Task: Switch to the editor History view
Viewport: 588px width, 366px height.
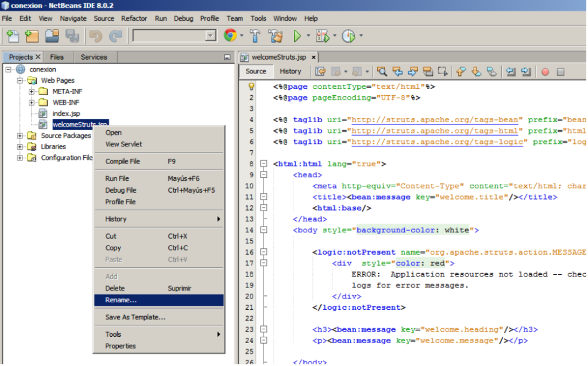Action: (x=290, y=71)
